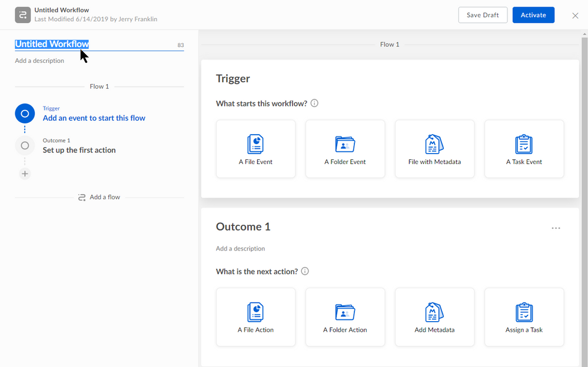Add a description to Outcome 1

pos(240,248)
